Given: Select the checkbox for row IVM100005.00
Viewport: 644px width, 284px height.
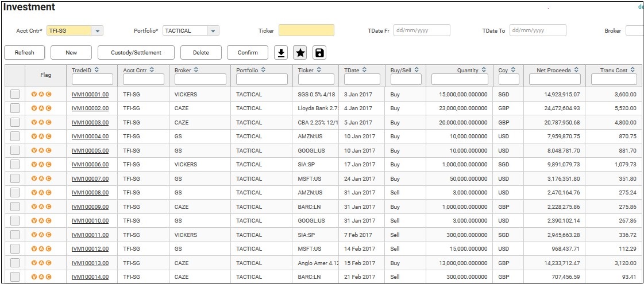Looking at the screenshot, I should (x=15, y=150).
